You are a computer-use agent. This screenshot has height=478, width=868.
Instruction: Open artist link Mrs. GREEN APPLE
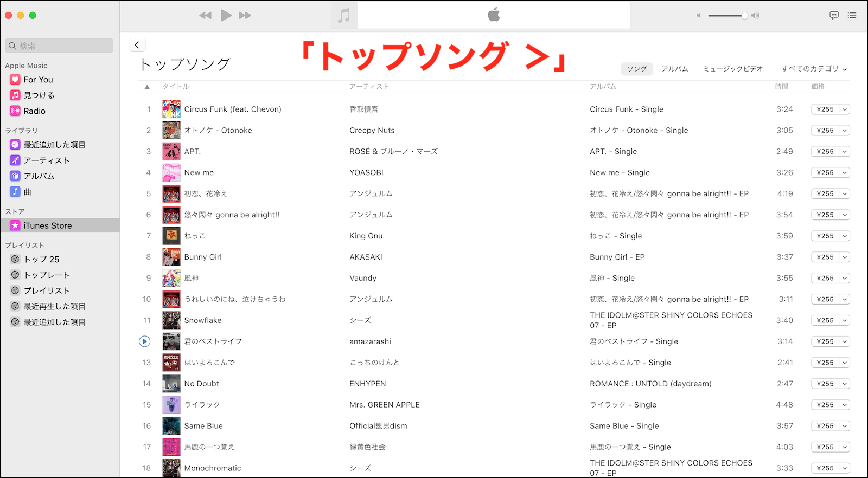(385, 405)
